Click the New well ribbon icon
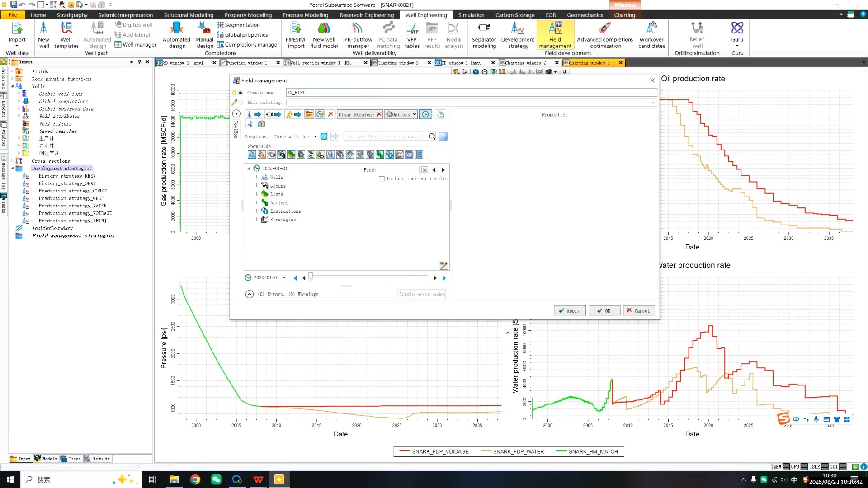This screenshot has height=488, width=868. (44, 35)
